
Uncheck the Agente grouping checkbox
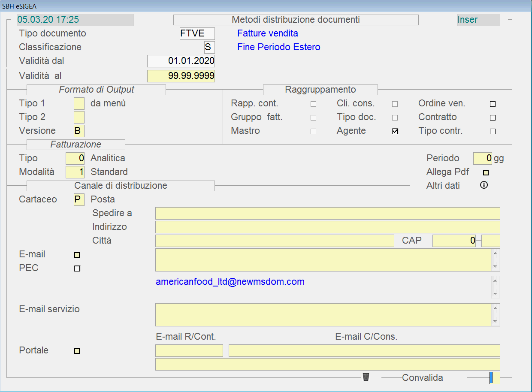tap(395, 131)
